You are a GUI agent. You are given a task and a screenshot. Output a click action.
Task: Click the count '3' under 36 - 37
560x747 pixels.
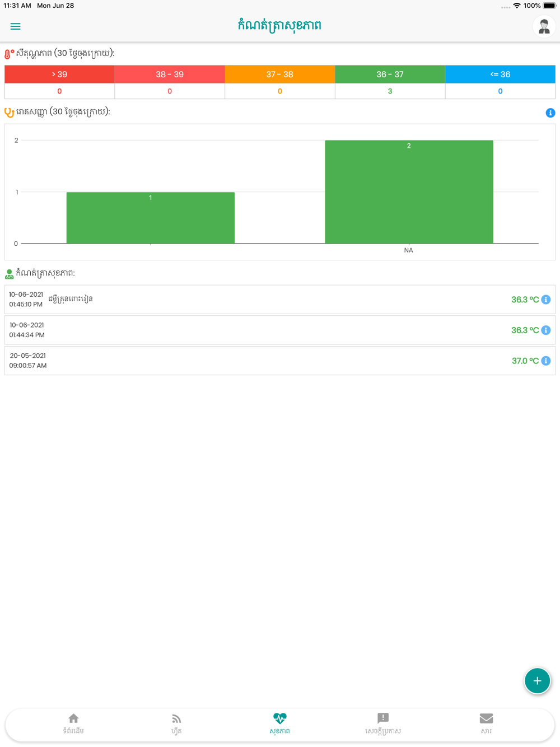click(x=390, y=91)
